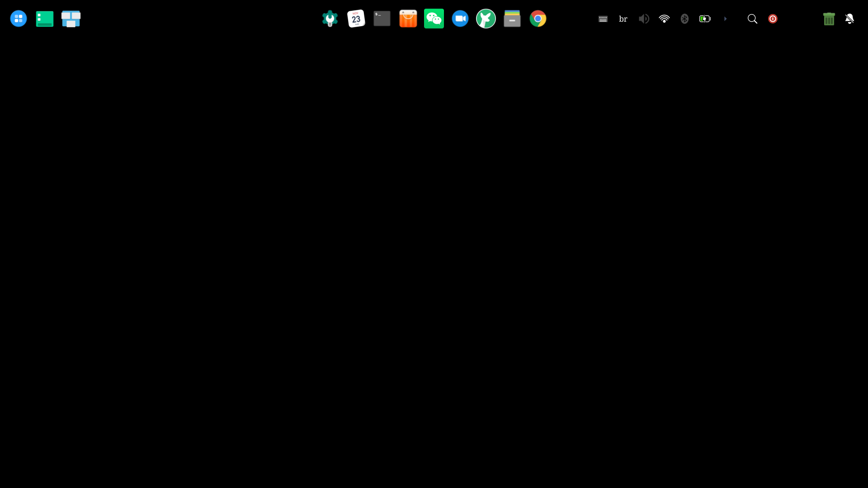868x488 pixels.
Task: Open the magnifier search icon
Action: click(x=752, y=19)
